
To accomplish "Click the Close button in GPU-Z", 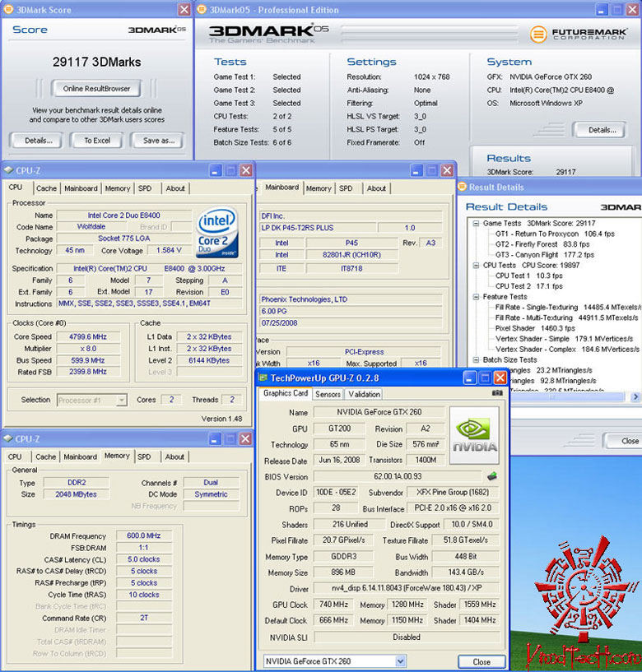I will coord(481,661).
